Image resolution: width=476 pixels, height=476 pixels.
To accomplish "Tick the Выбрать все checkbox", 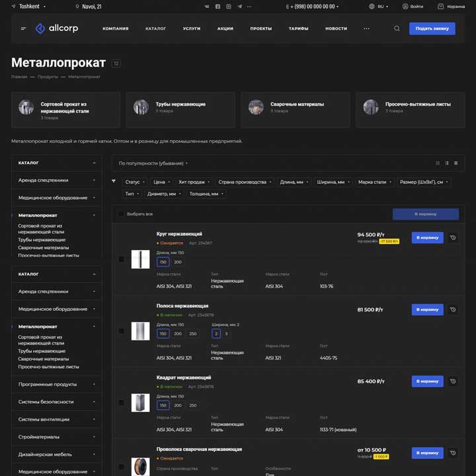I will tap(121, 214).
